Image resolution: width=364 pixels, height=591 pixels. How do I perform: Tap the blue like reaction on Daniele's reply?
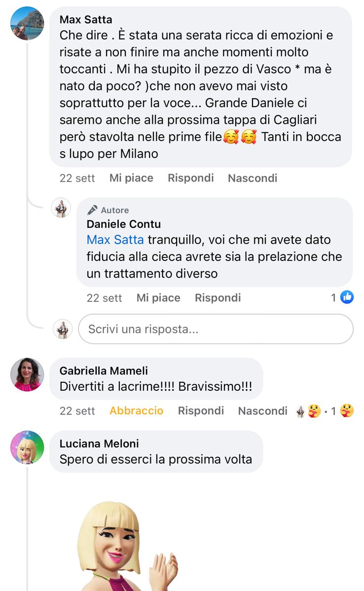[x=347, y=297]
